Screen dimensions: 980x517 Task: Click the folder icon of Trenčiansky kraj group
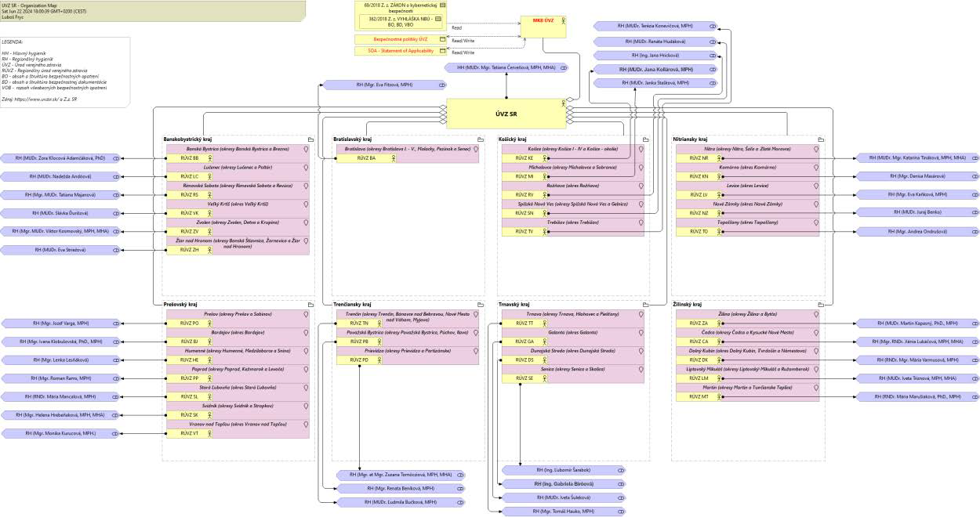tap(480, 305)
